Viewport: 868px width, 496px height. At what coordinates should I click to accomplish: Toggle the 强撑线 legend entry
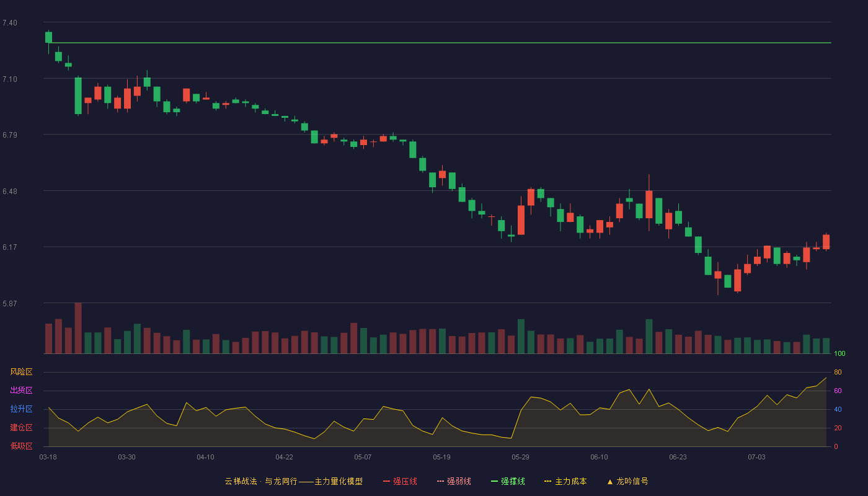click(508, 481)
